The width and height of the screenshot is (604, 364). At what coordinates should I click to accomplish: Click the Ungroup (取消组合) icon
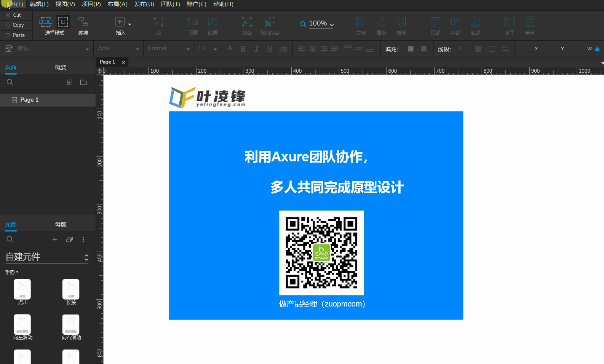click(270, 22)
